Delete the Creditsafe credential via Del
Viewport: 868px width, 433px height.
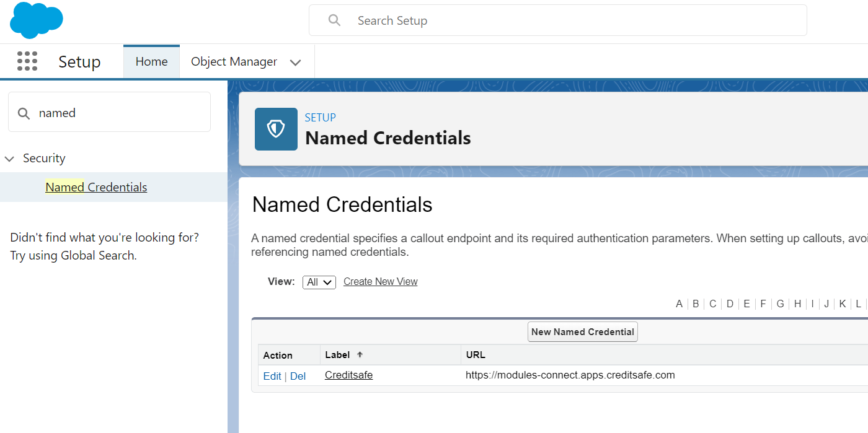(298, 375)
